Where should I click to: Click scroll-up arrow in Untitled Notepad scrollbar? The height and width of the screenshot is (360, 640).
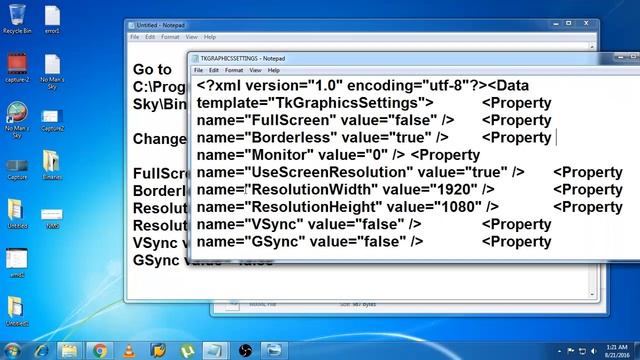(592, 47)
